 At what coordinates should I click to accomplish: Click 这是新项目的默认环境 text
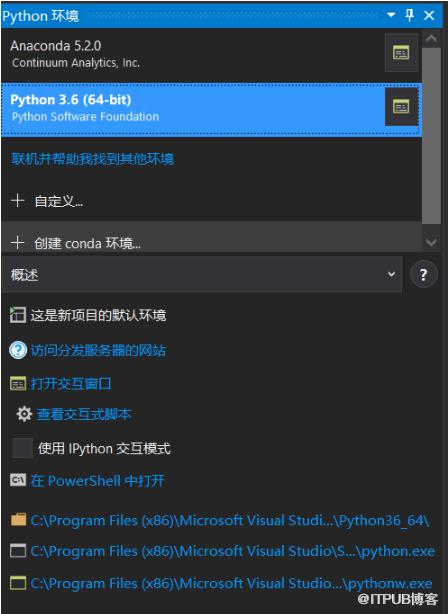click(98, 315)
